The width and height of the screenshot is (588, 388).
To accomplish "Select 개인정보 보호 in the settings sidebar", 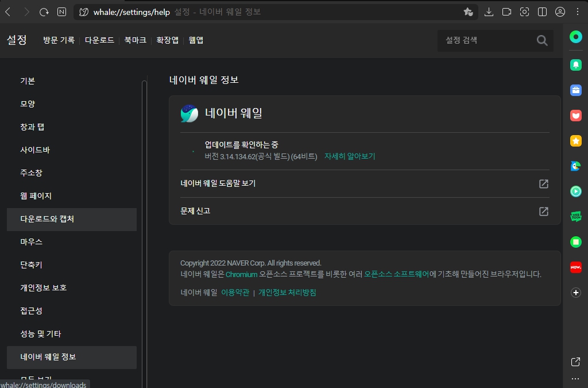I will click(x=72, y=288).
